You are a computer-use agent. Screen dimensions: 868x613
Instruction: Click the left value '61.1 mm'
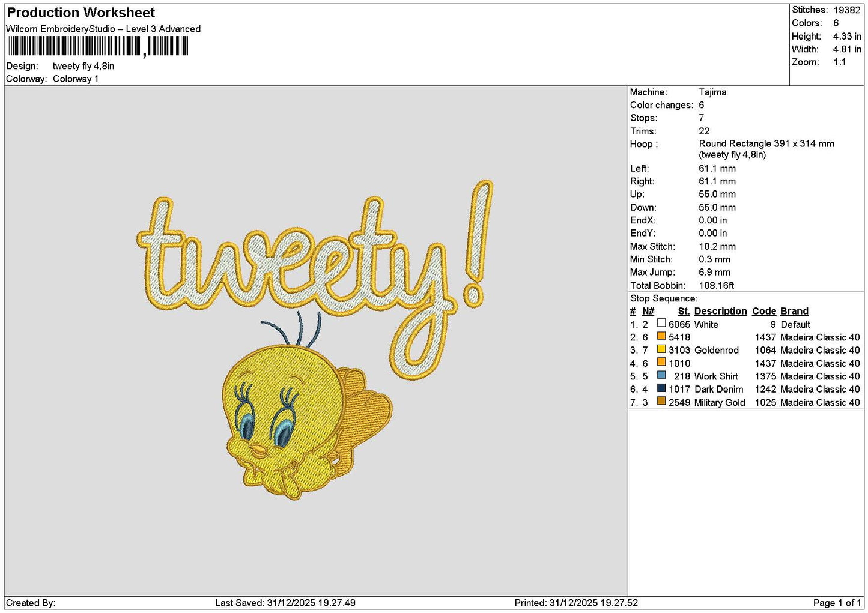(x=717, y=168)
